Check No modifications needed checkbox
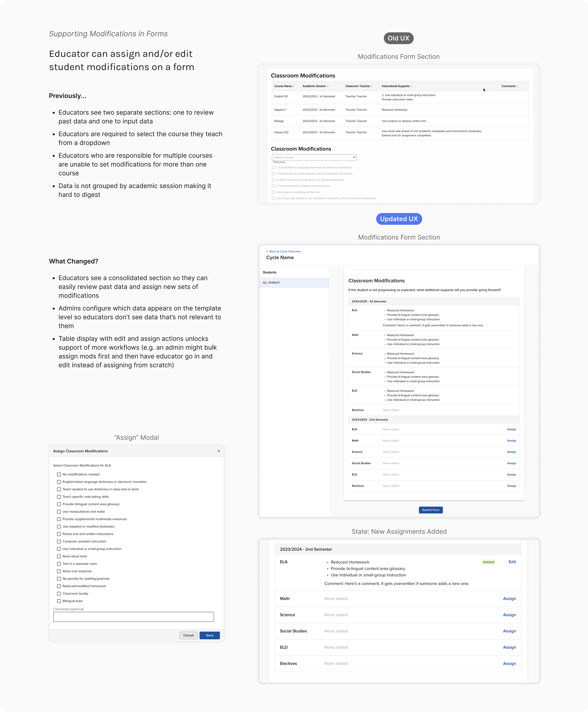The image size is (588, 712). pyautogui.click(x=59, y=474)
